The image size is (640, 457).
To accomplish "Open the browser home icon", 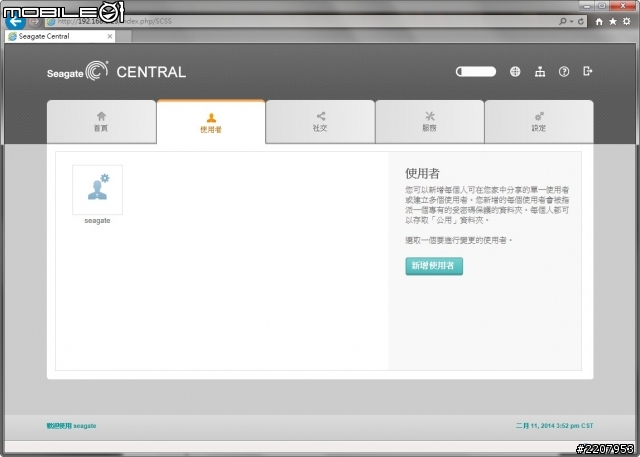I will 599,22.
